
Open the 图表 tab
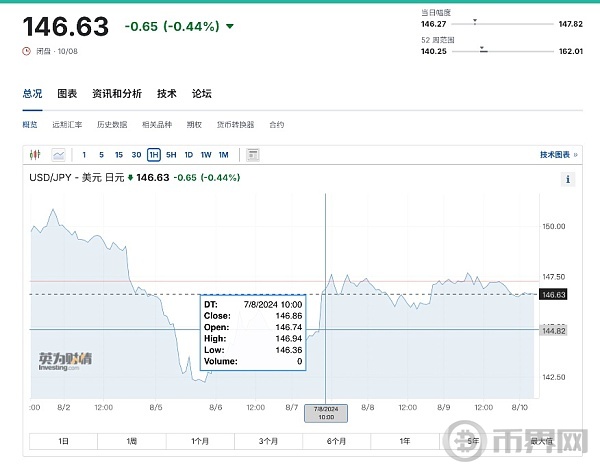point(67,94)
